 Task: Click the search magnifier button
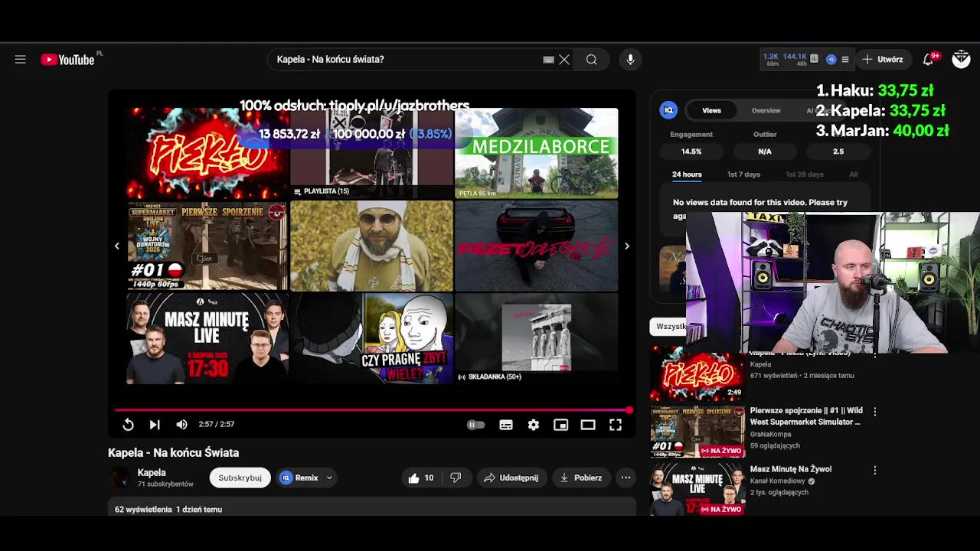point(592,59)
